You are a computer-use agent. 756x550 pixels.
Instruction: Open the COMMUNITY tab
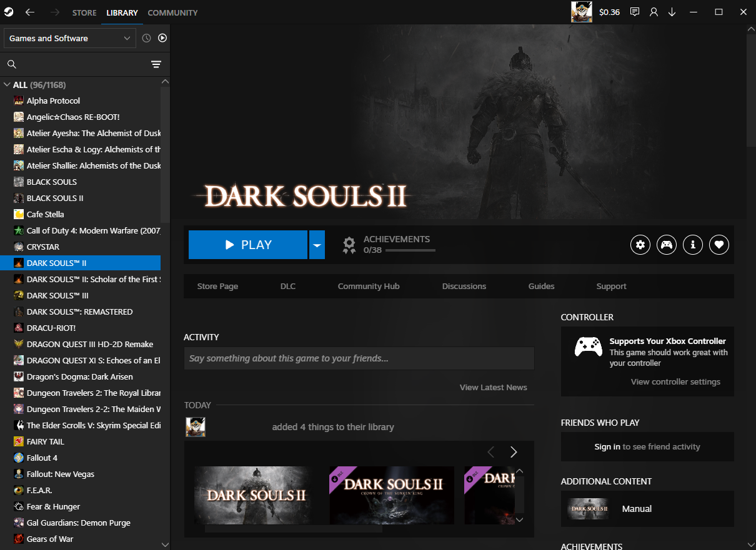point(172,12)
